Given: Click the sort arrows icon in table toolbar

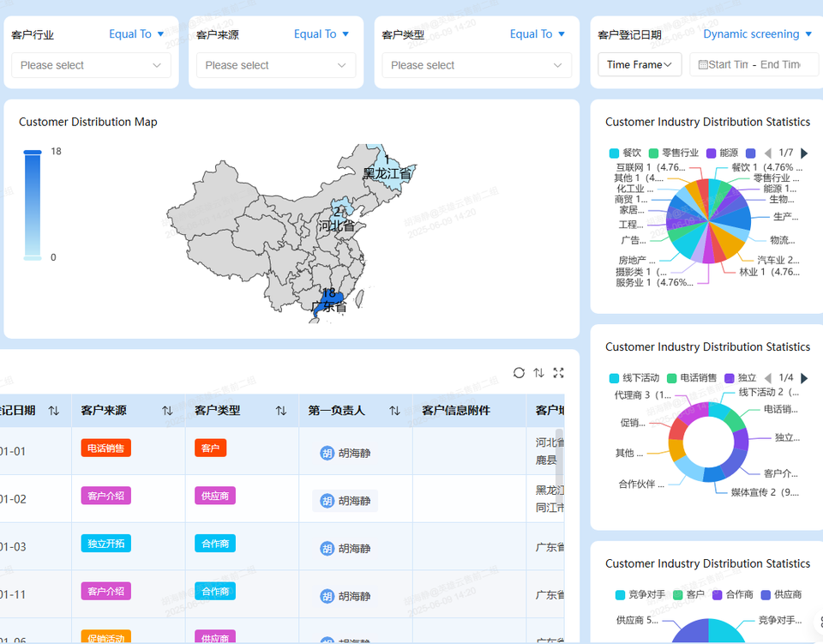Looking at the screenshot, I should point(538,373).
